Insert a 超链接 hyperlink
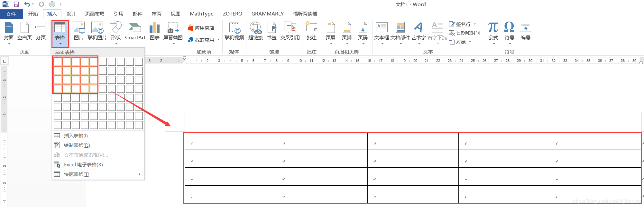 pyautogui.click(x=256, y=32)
